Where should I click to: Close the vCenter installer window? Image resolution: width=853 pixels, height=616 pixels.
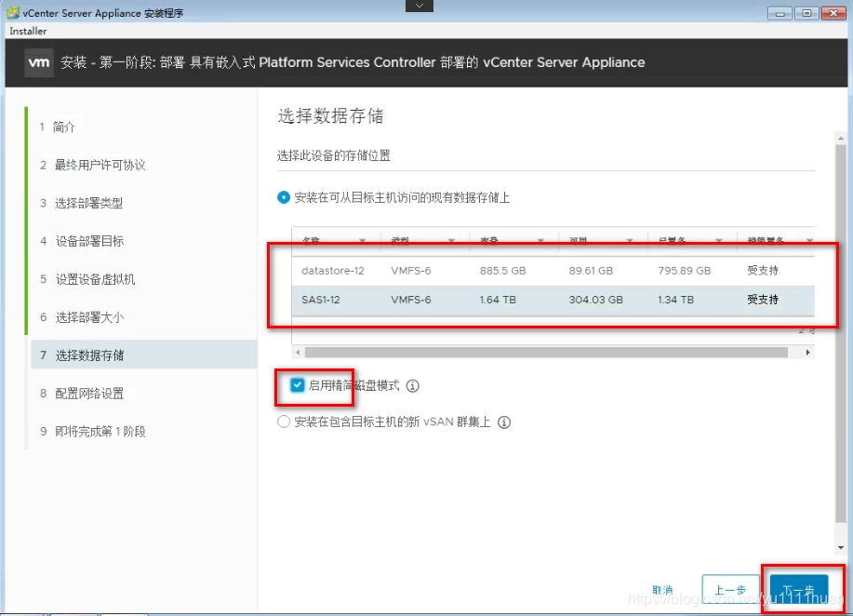click(x=833, y=12)
